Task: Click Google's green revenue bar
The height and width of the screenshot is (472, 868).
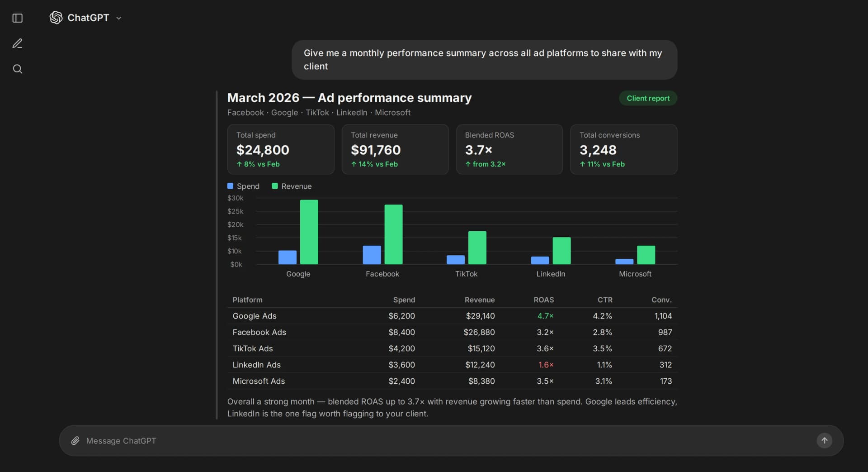Action: (x=309, y=232)
